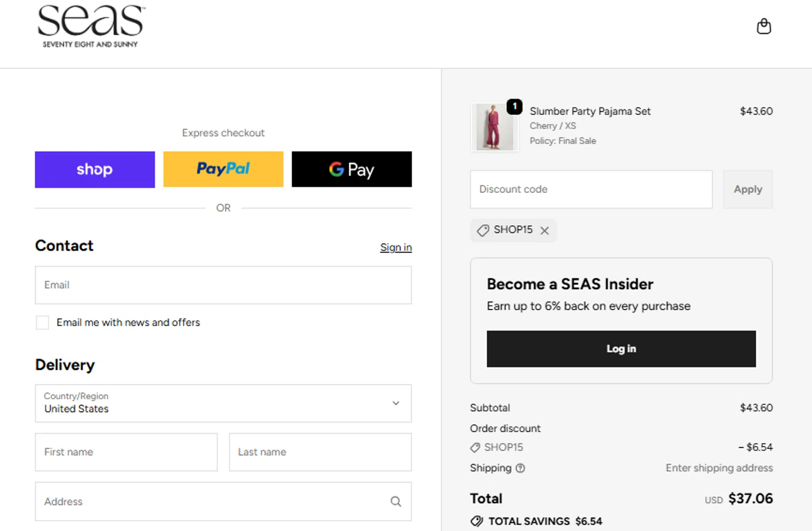
Task: Click the Slumber Party Pajama Set thumbnail
Action: click(495, 127)
